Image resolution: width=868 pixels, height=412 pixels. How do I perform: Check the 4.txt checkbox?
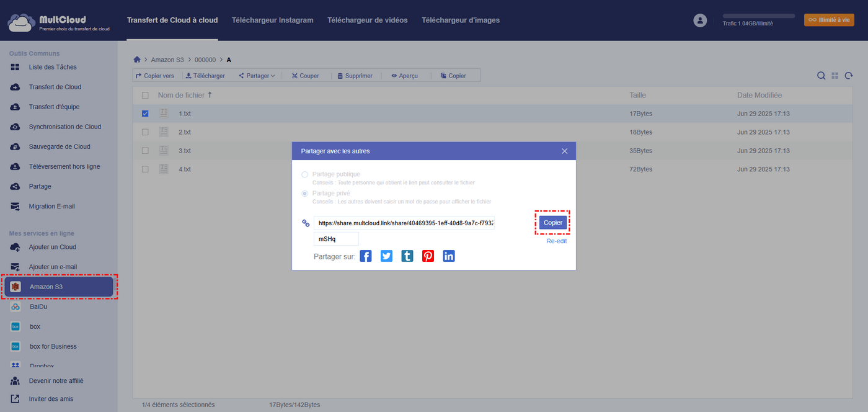(145, 169)
